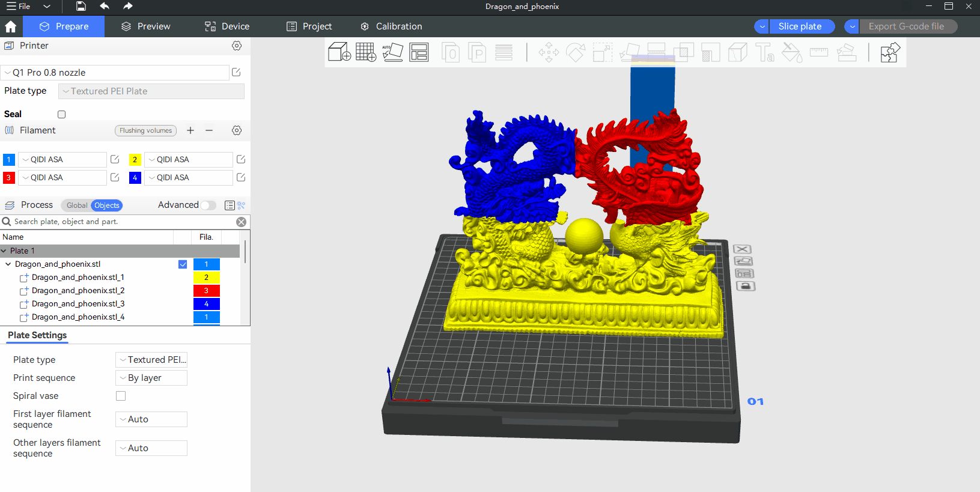The image size is (980, 492).
Task: Check the Spiral vase checkbox
Action: (121, 396)
